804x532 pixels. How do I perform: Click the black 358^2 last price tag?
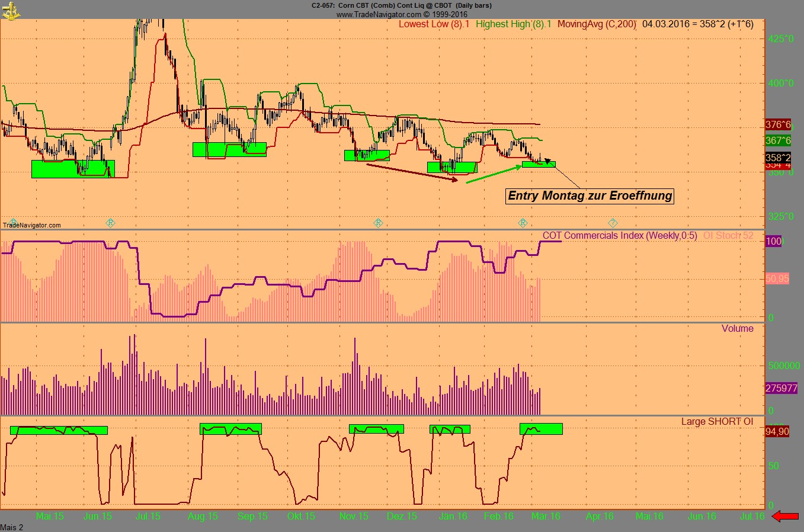tap(778, 158)
